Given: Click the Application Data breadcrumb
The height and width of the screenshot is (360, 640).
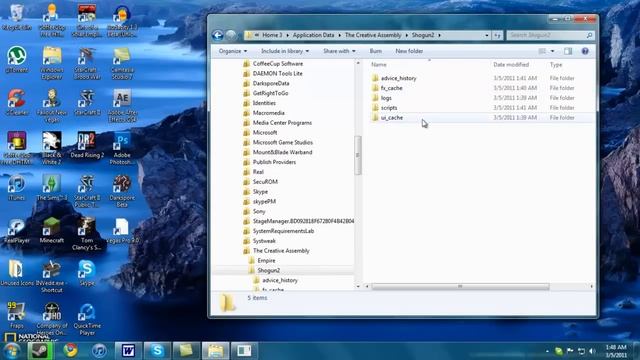Looking at the screenshot, I should [x=313, y=35].
